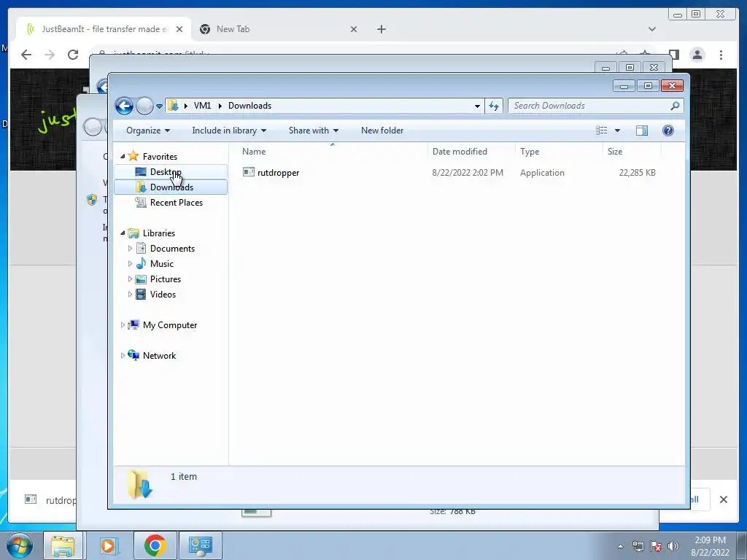The height and width of the screenshot is (560, 747).
Task: Sort by Size column header
Action: [632, 152]
